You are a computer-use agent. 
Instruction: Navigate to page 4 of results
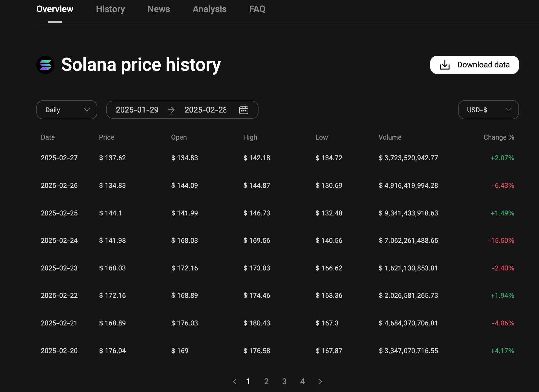pos(302,381)
